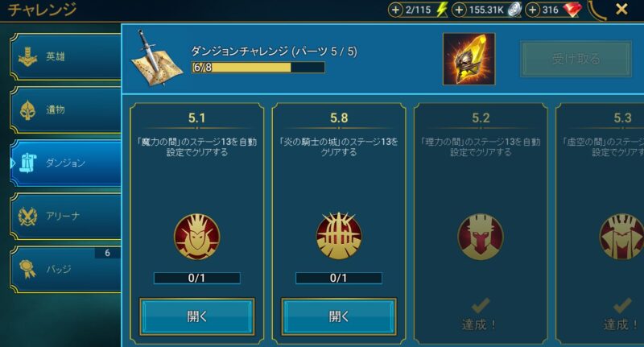Click 開く button for challenge 5.8
This screenshot has width=644, height=347.
pos(339,316)
